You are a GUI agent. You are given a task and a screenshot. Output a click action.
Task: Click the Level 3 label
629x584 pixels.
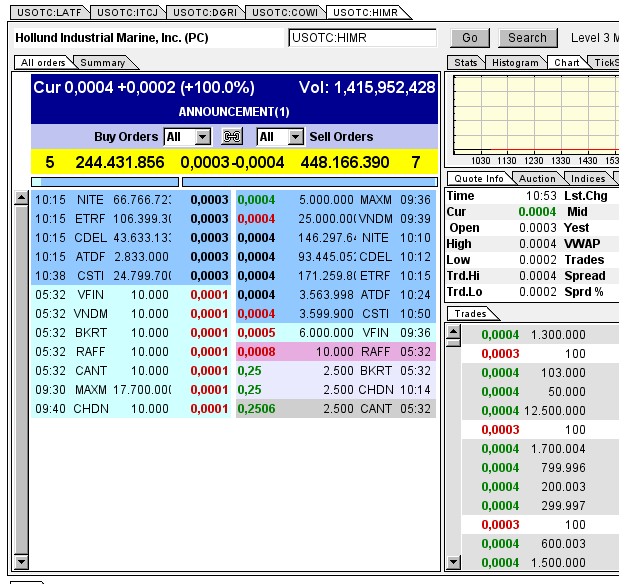(x=595, y=38)
